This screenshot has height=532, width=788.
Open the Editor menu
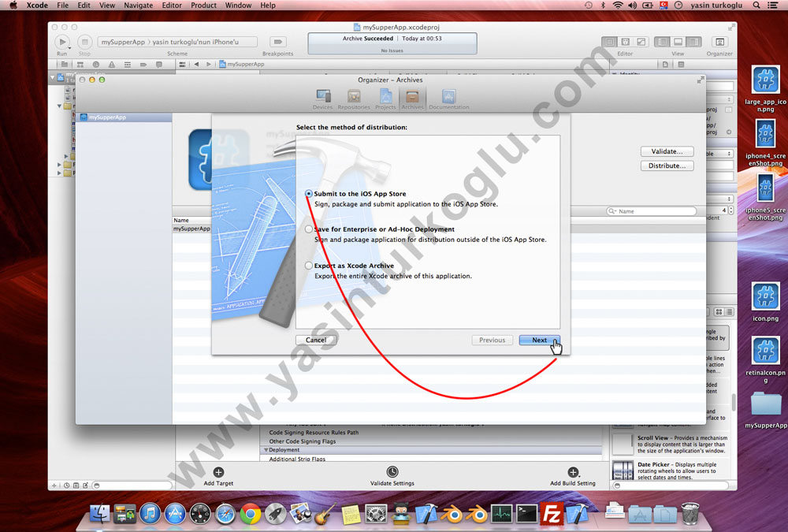[172, 5]
